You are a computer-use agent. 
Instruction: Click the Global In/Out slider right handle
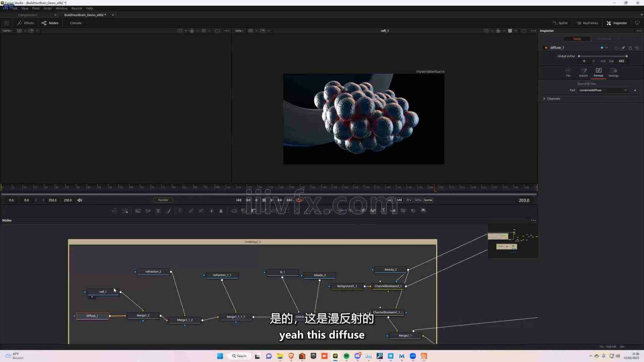tap(627, 56)
